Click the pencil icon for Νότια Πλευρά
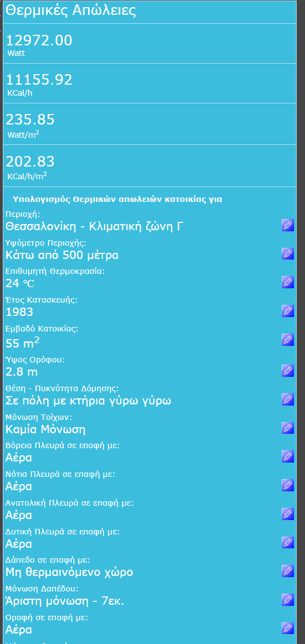Screen dimensions: 305x644 click(288, 485)
